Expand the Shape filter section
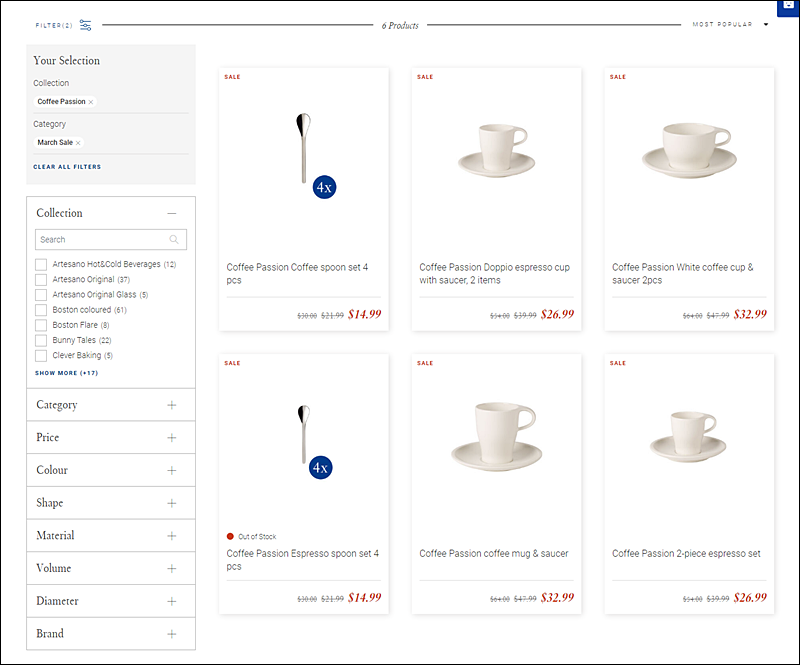This screenshot has height=665, width=800. click(172, 503)
